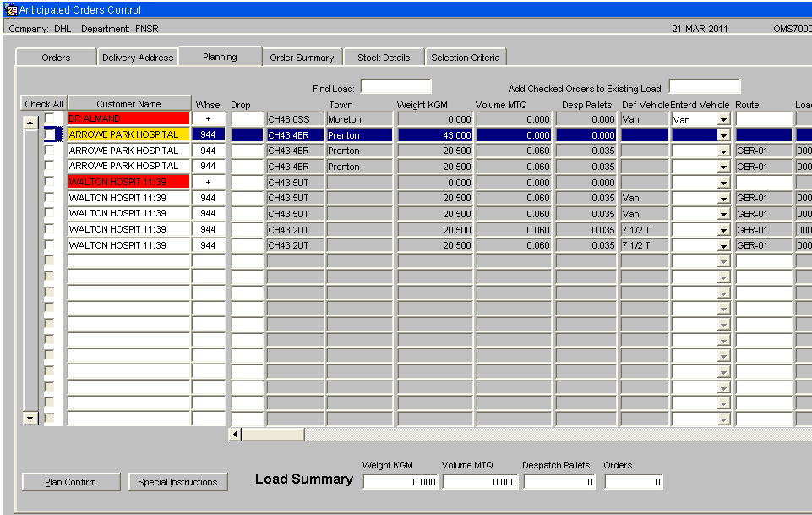Open the Order Summary tab
Image resolution: width=812 pixels, height=515 pixels.
click(302, 58)
